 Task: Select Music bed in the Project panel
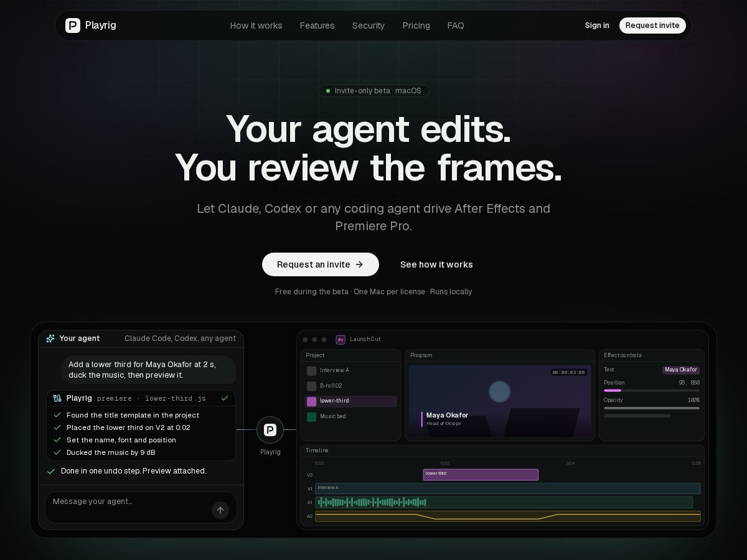point(350,416)
